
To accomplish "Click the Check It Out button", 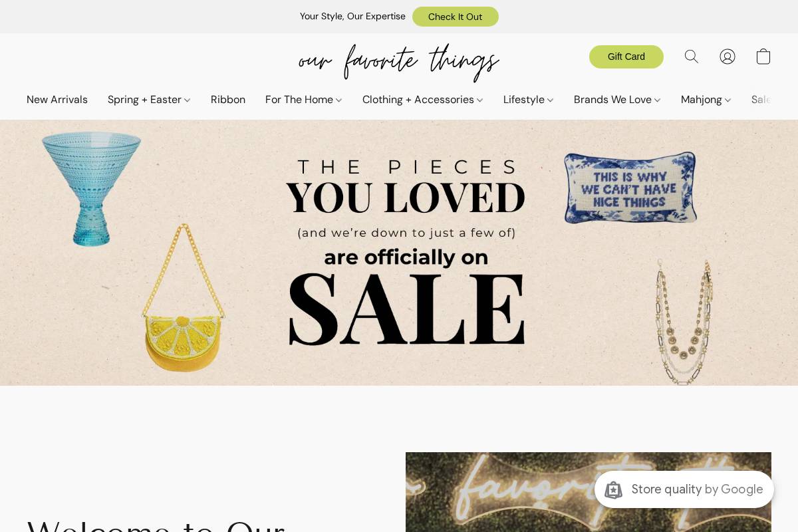I will click(x=455, y=17).
